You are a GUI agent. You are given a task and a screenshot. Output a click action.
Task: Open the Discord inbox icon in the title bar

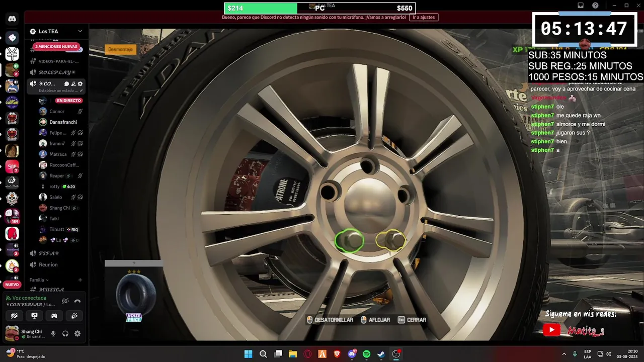[x=580, y=6]
